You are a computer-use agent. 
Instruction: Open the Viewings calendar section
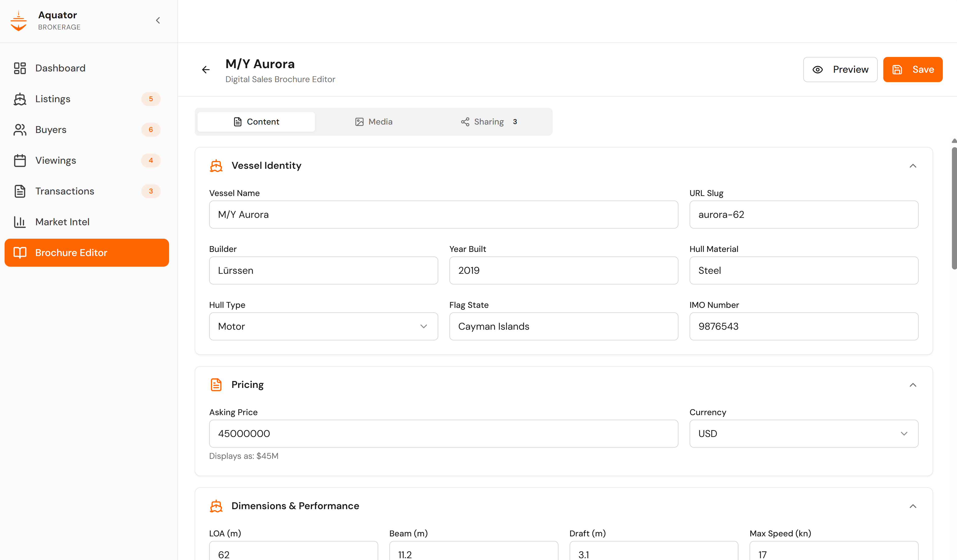click(x=55, y=160)
